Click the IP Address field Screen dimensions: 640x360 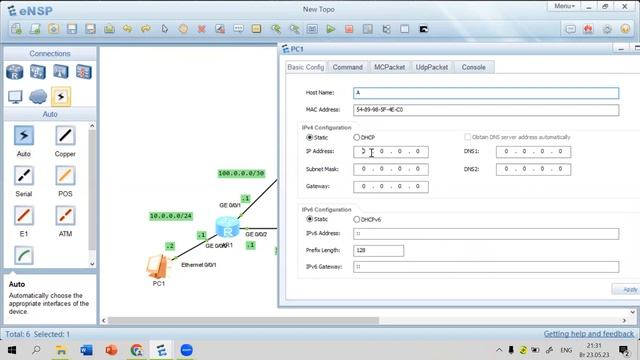(x=391, y=151)
